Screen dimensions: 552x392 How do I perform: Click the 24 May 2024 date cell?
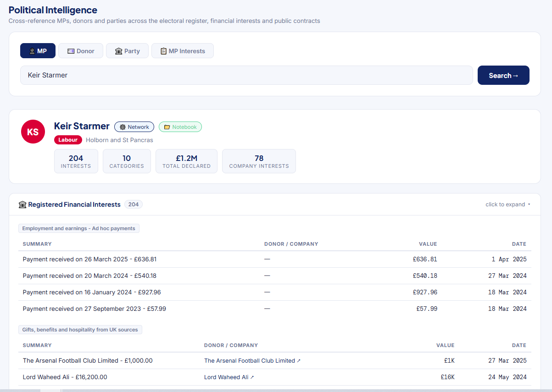507,377
